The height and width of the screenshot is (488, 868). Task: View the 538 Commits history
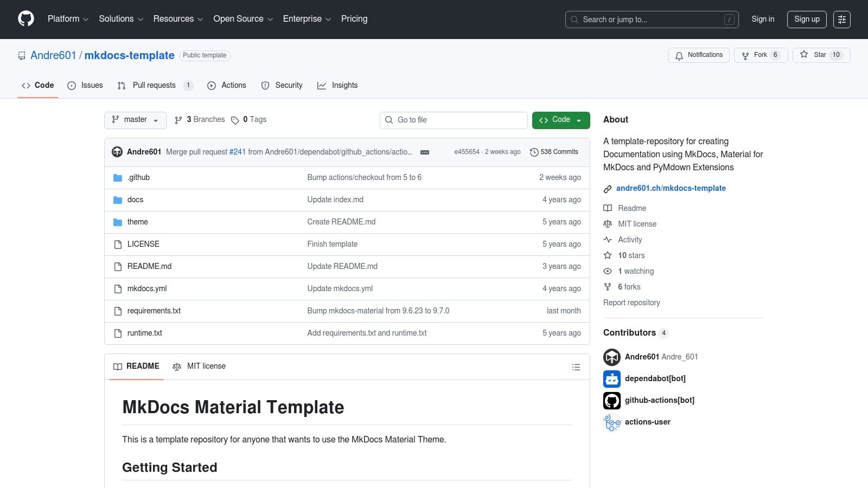point(554,152)
